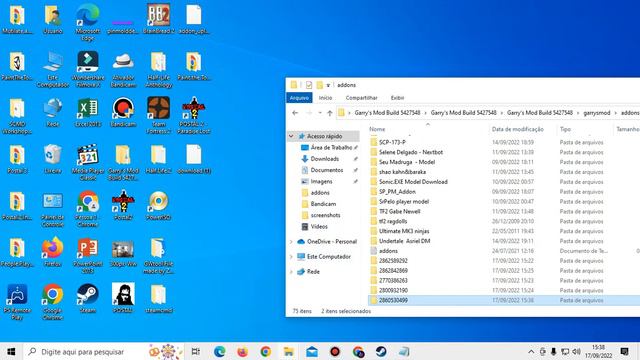Select folder 2860530499

(x=393, y=300)
